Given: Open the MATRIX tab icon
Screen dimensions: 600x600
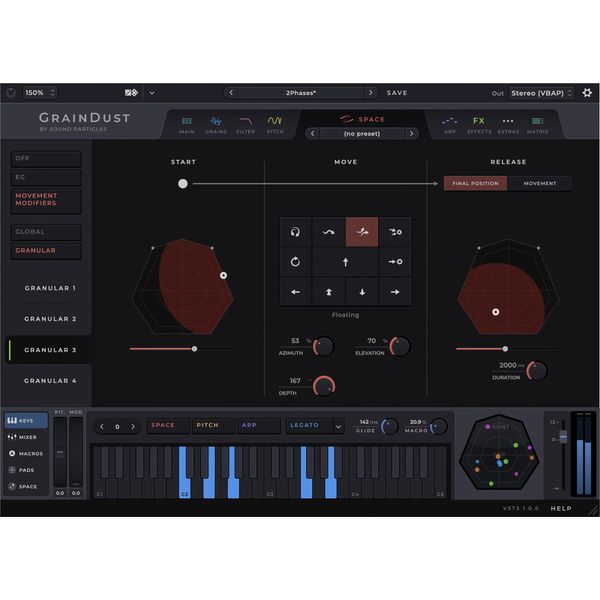Looking at the screenshot, I should pyautogui.click(x=537, y=125).
